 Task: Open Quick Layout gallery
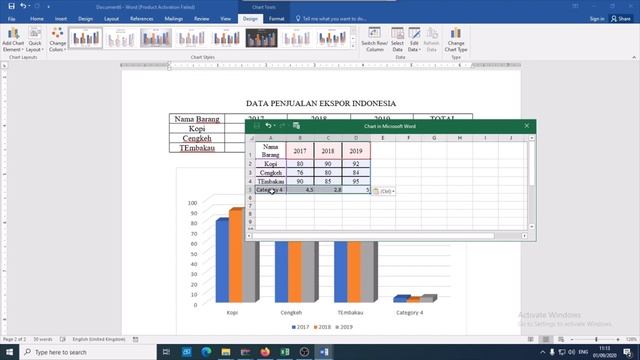35,40
